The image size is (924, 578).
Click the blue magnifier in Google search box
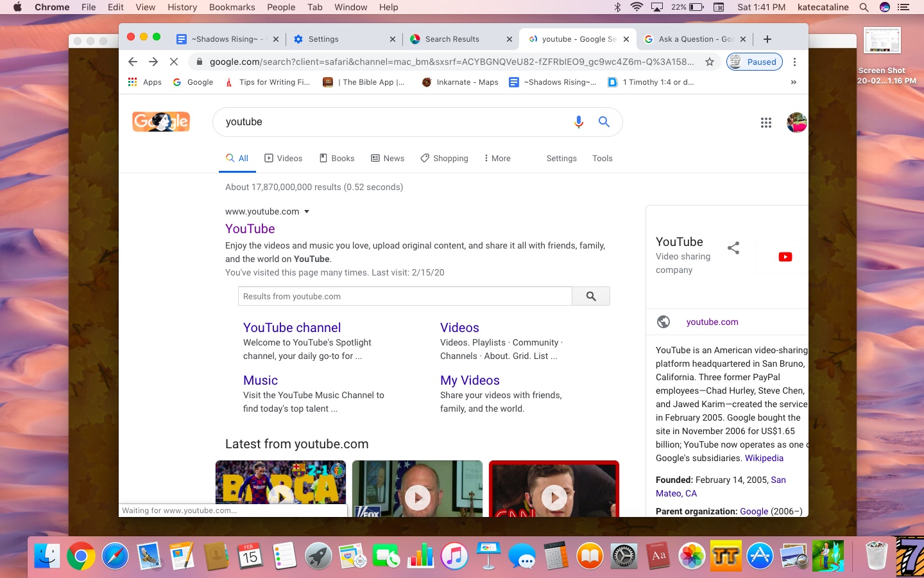click(604, 121)
